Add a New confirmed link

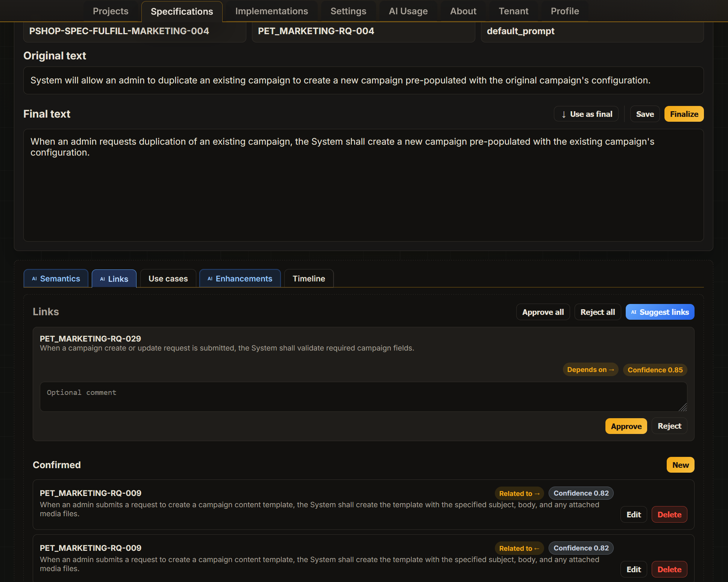coord(681,465)
